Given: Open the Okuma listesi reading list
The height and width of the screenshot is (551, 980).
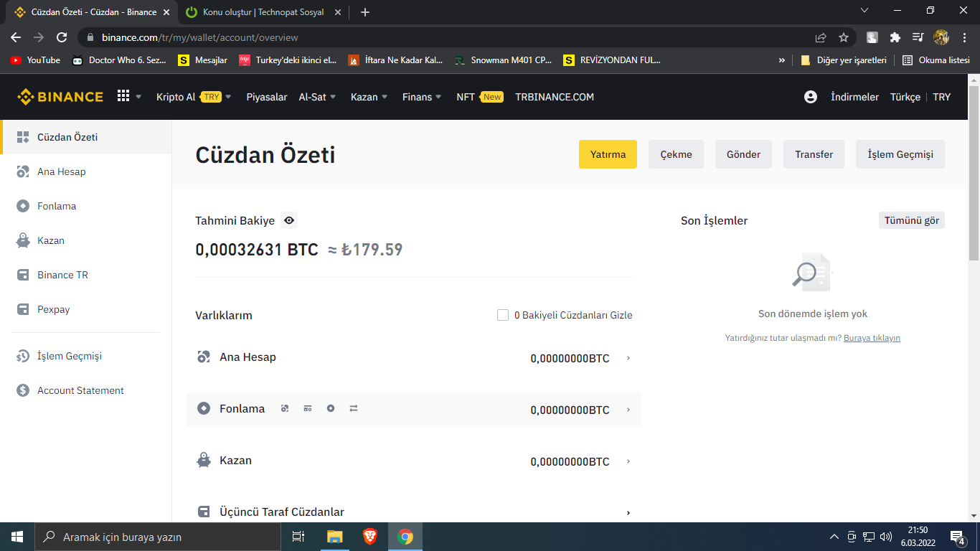Looking at the screenshot, I should (x=936, y=60).
